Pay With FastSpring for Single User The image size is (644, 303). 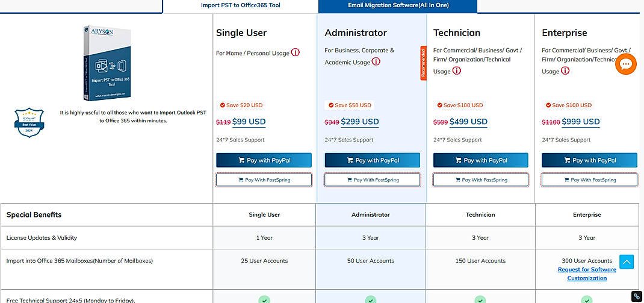[264, 180]
